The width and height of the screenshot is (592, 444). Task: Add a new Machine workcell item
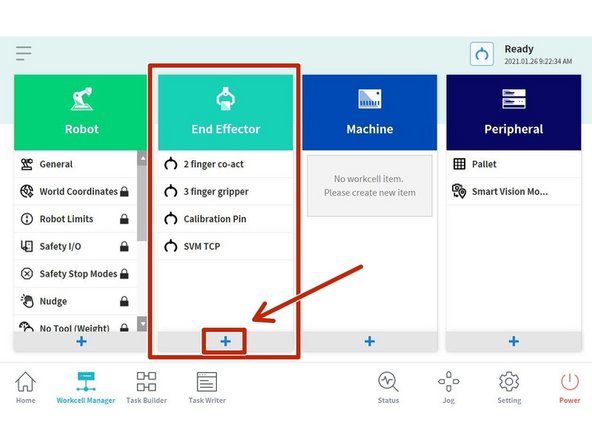point(370,341)
